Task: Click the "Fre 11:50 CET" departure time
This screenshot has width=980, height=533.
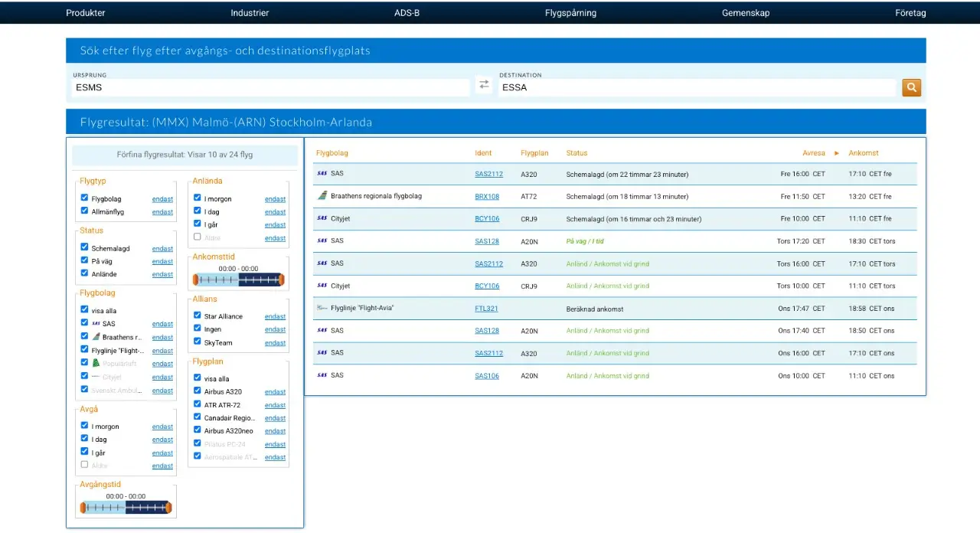Action: (803, 197)
